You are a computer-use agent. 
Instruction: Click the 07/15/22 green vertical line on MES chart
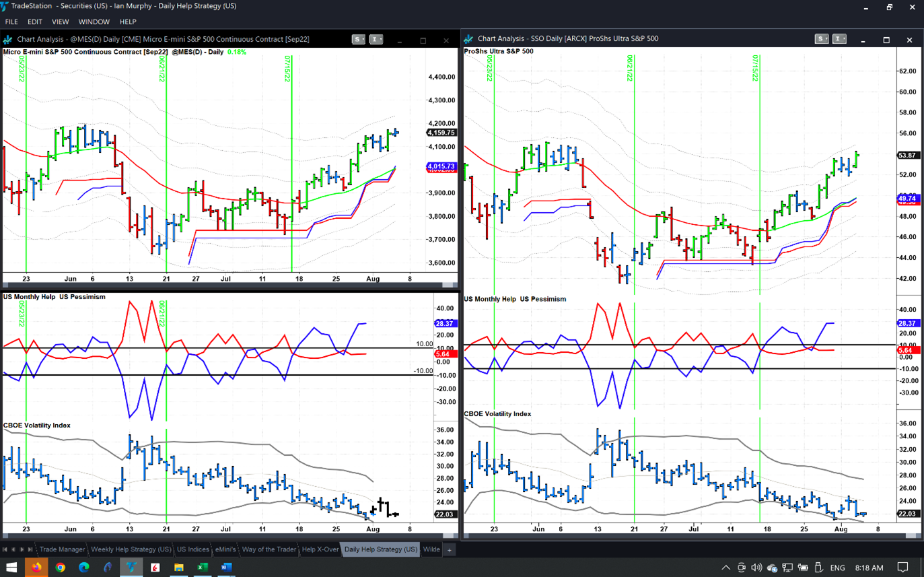tap(291, 168)
